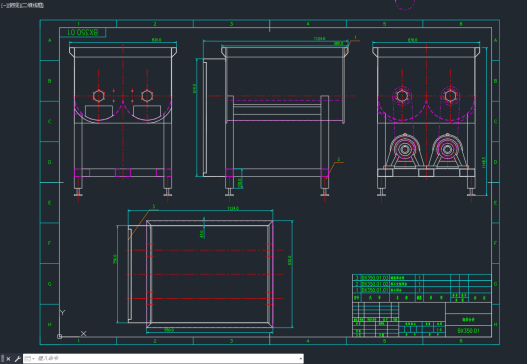The image size is (527, 364).
Task: Click the command line grip handle
Action: point(3,359)
